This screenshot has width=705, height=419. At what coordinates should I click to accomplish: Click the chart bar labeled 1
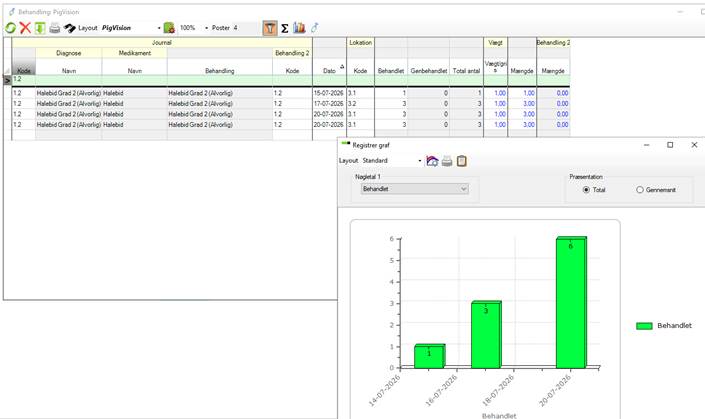coord(429,356)
